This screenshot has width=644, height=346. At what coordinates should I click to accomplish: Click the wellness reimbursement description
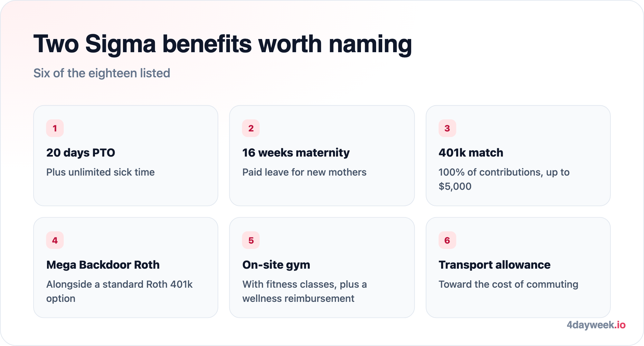(305, 291)
